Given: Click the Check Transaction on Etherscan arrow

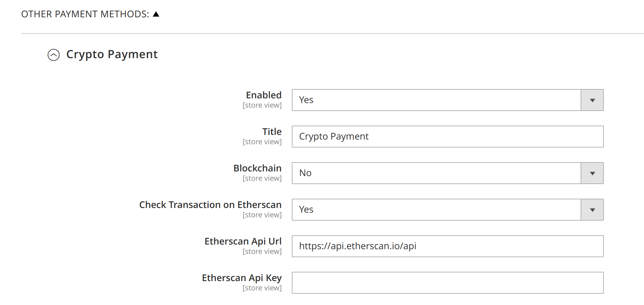Looking at the screenshot, I should pyautogui.click(x=592, y=210).
